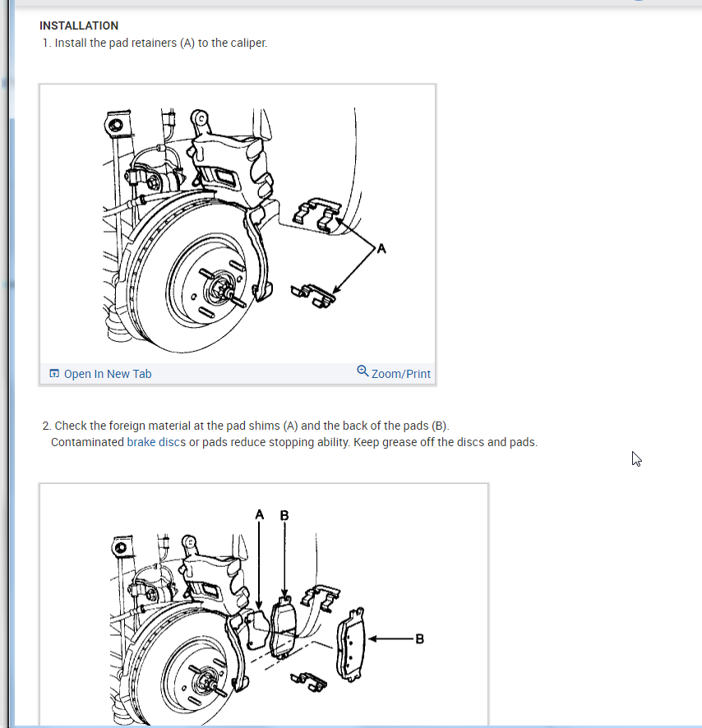This screenshot has width=702, height=728.
Task: Click step 1 "Install the pad retainers" text
Action: 161,43
